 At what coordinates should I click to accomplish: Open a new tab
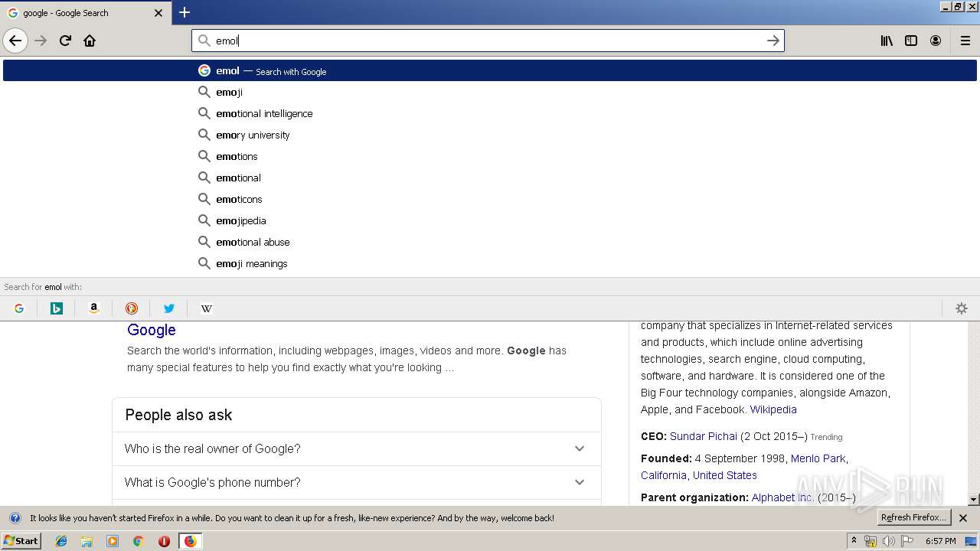(x=185, y=12)
